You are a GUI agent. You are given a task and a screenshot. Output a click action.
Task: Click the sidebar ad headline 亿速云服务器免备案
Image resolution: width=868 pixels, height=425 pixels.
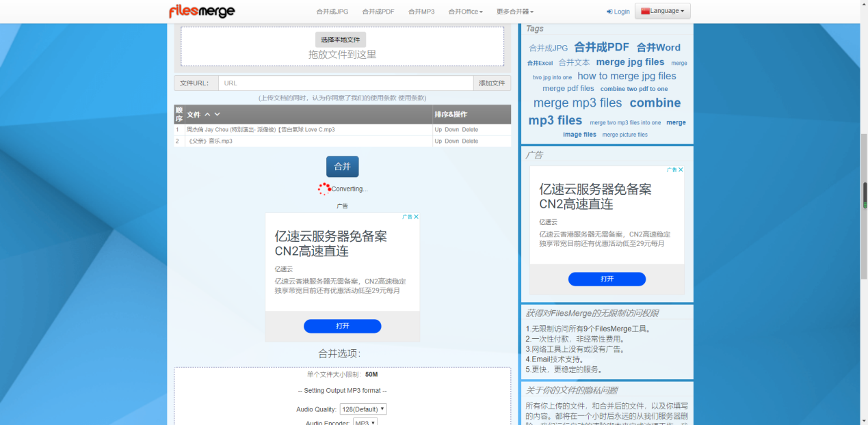595,189
